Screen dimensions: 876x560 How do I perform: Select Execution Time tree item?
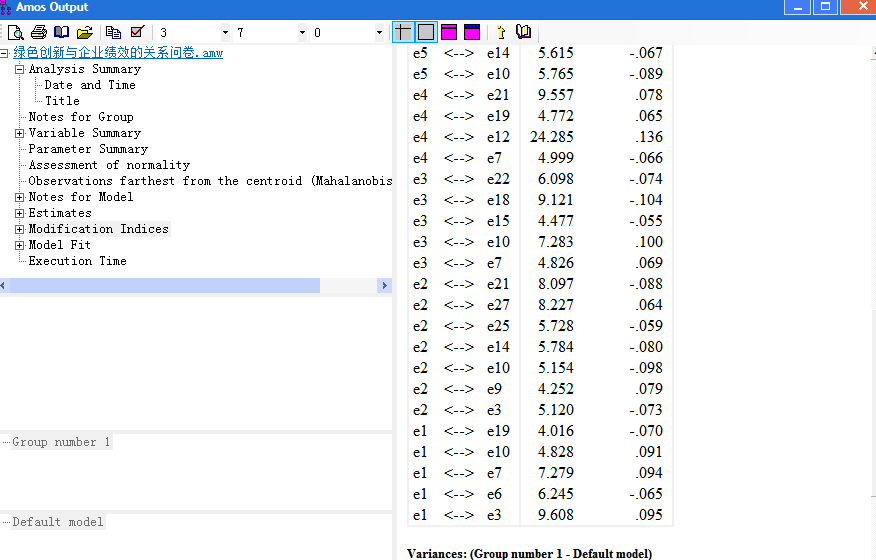78,261
